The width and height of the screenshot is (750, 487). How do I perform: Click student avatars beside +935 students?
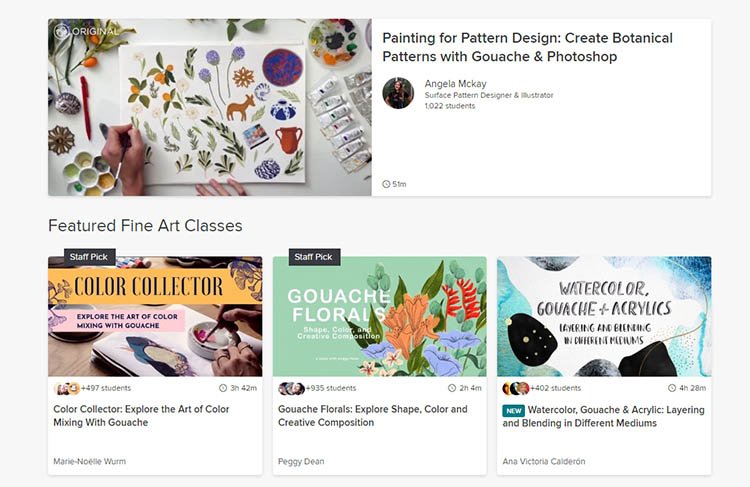click(x=291, y=388)
